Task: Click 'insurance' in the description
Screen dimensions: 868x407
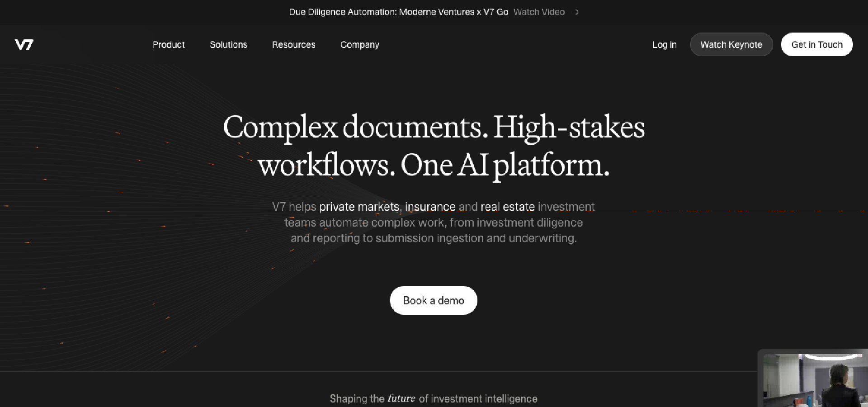Action: click(430, 207)
